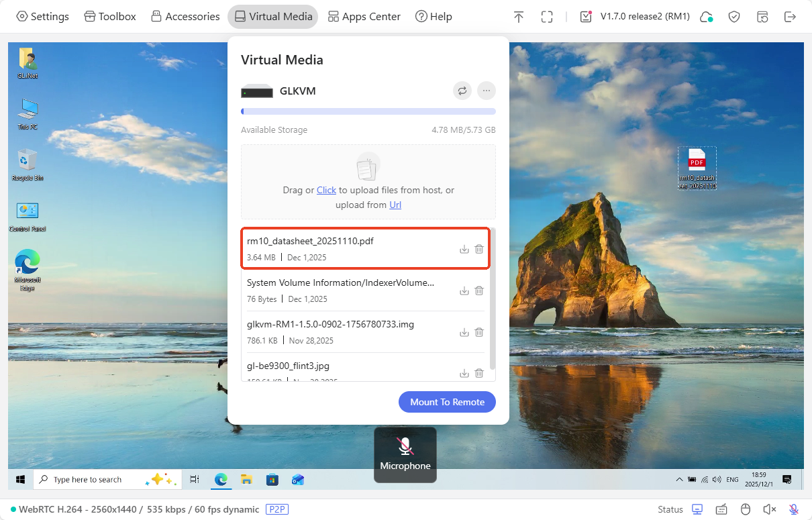Download rm10_datasheet_20251110.pdf from the list
Viewport: 812px width, 520px height.
(464, 249)
